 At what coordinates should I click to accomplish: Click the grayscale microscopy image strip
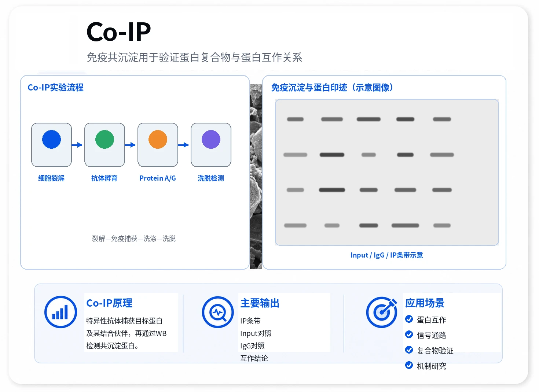tap(256, 177)
